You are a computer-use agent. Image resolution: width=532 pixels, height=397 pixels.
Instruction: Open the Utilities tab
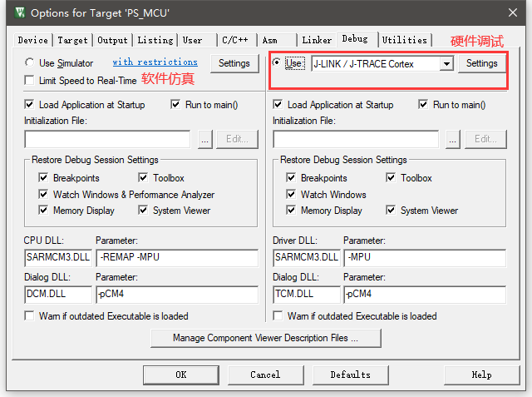coord(405,40)
